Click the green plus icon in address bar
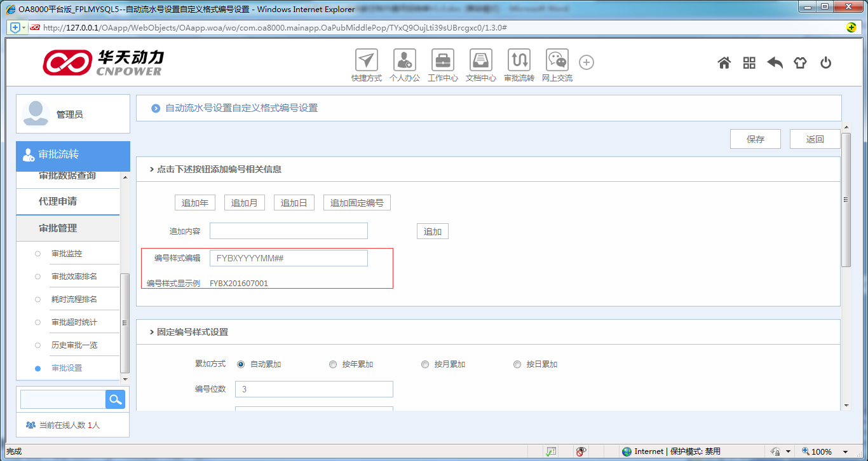This screenshot has width=868, height=461. [x=851, y=27]
